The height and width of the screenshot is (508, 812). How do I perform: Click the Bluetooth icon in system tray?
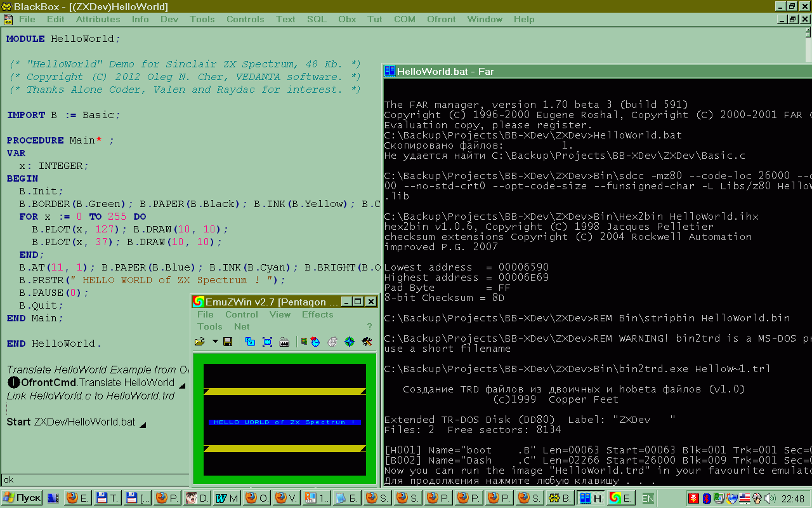pos(707,498)
